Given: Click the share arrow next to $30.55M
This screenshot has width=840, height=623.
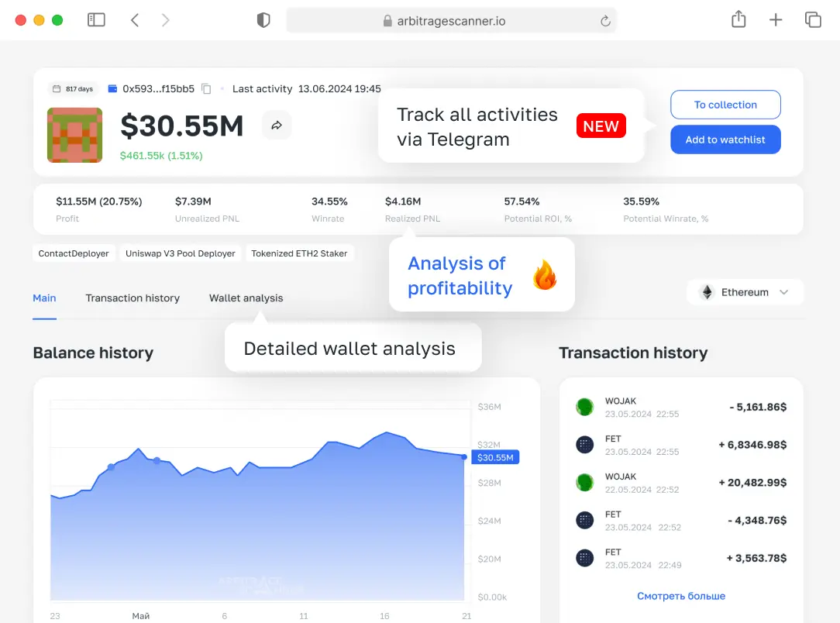Looking at the screenshot, I should [x=277, y=125].
